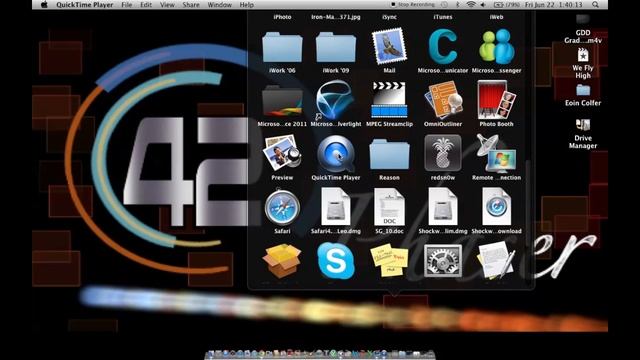
Task: Open the iWork '09 folder
Action: pos(336,47)
